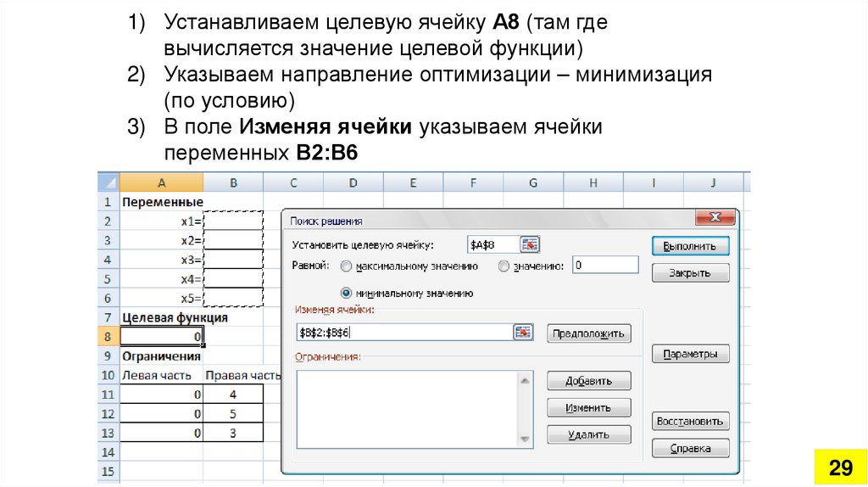The height and width of the screenshot is (487, 868).
Task: Select row 14 header
Action: click(108, 452)
